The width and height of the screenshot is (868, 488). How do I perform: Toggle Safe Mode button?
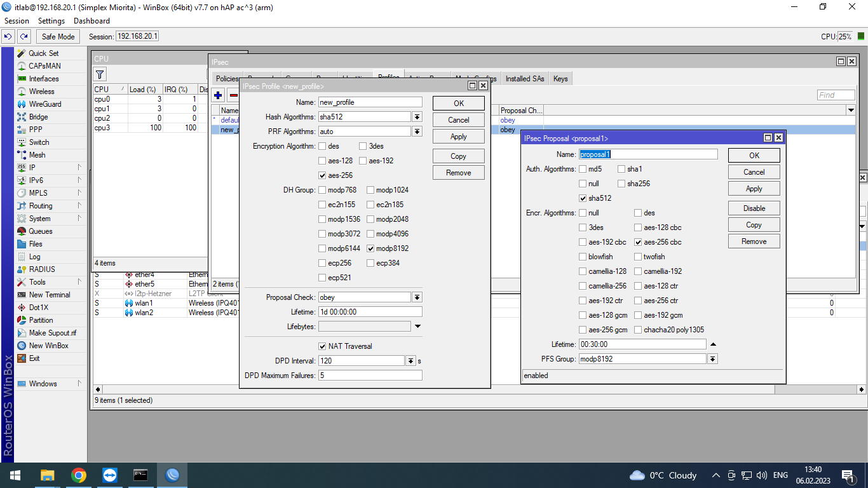tap(58, 37)
